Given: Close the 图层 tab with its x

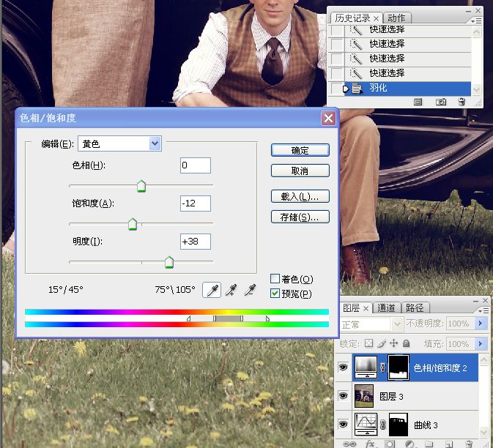Looking at the screenshot, I should click(x=366, y=308).
